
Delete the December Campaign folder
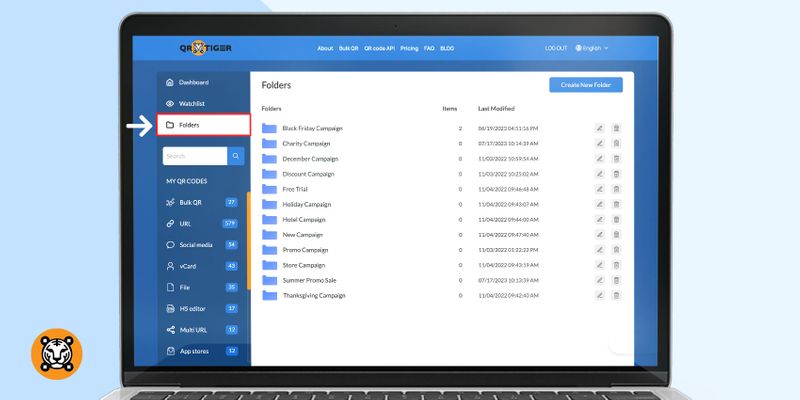tap(616, 159)
